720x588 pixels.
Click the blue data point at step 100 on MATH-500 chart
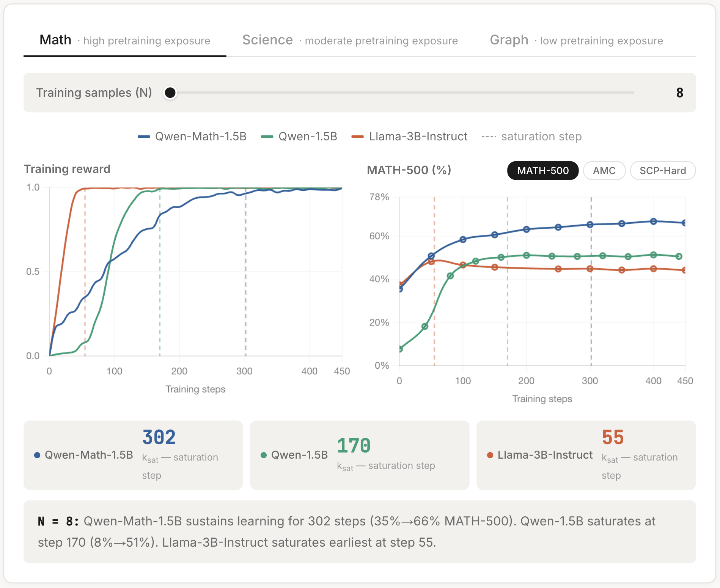point(463,239)
